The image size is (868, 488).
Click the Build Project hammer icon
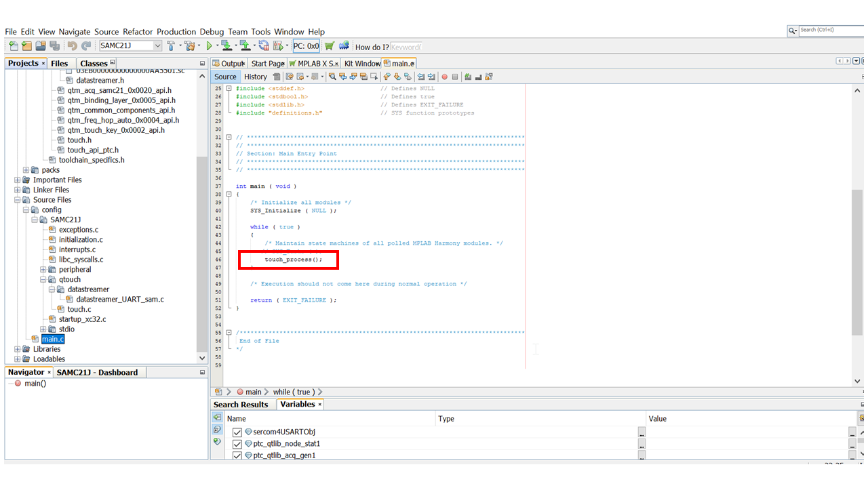click(x=171, y=46)
